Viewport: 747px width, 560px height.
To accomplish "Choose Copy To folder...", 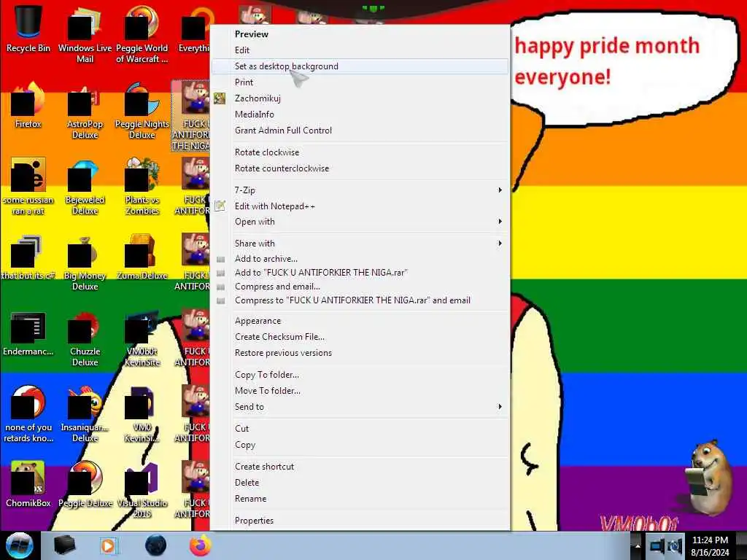I will pyautogui.click(x=360, y=375).
